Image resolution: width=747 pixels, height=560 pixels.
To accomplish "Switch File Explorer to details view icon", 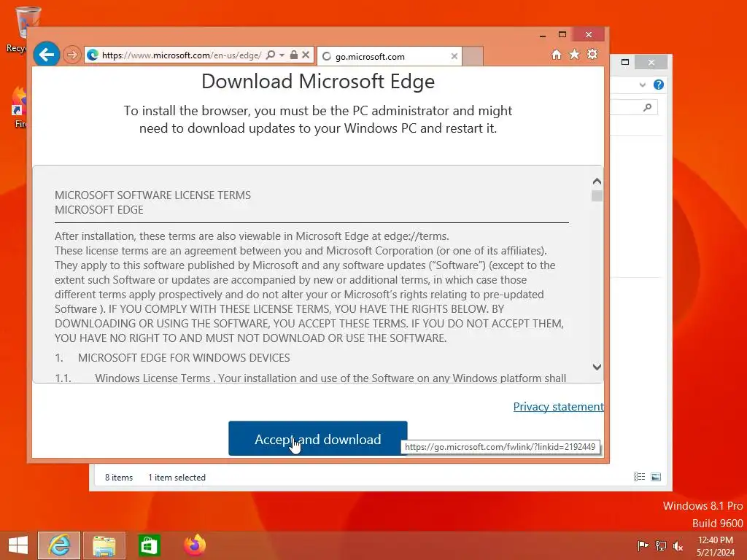I will pos(639,477).
